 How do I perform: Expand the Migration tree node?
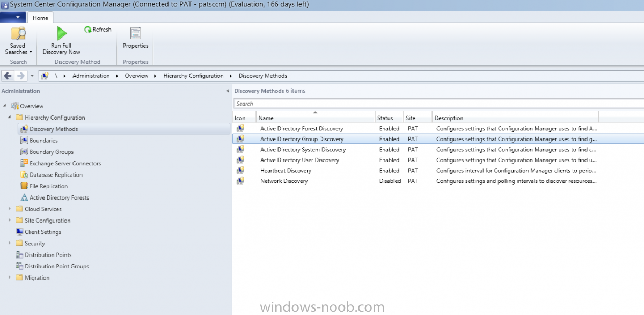(10, 277)
